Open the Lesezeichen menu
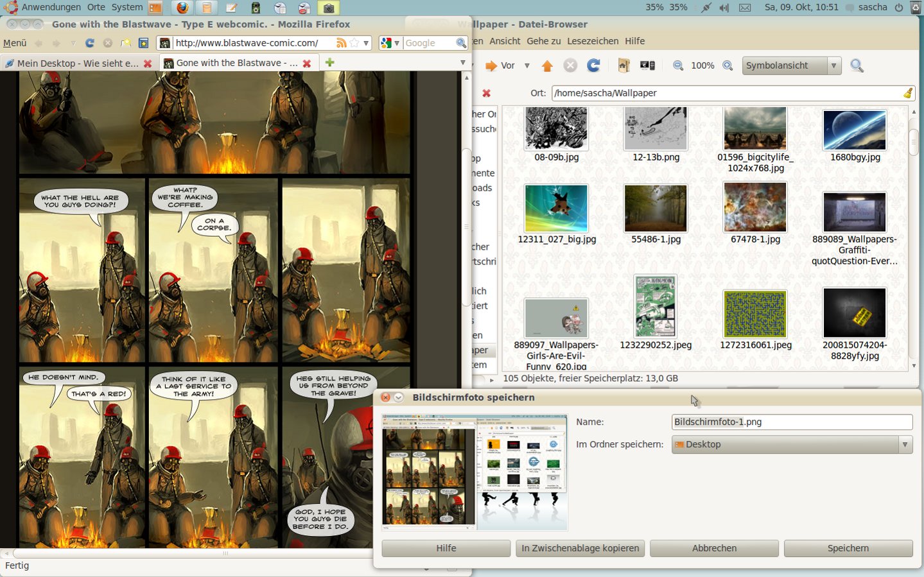This screenshot has width=924, height=577. [x=592, y=41]
